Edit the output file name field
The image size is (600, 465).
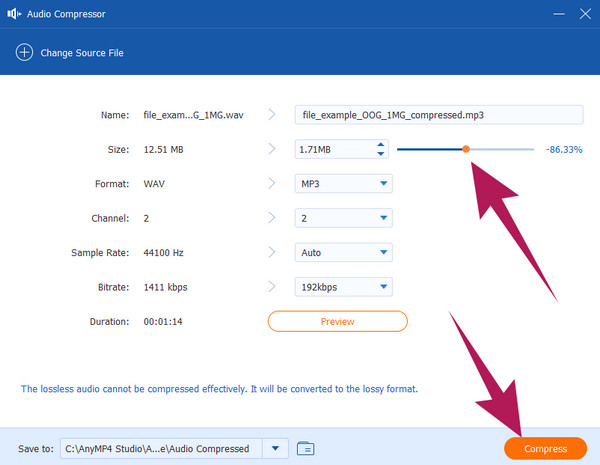tap(439, 115)
